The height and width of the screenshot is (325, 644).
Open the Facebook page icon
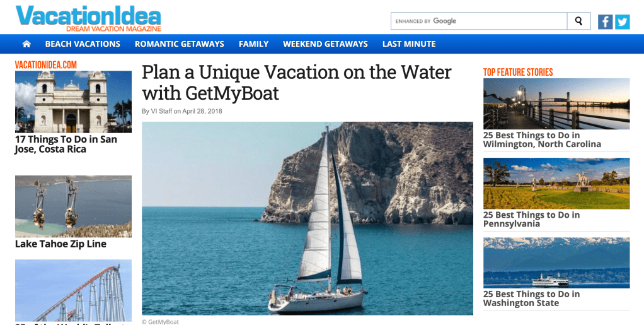(605, 21)
